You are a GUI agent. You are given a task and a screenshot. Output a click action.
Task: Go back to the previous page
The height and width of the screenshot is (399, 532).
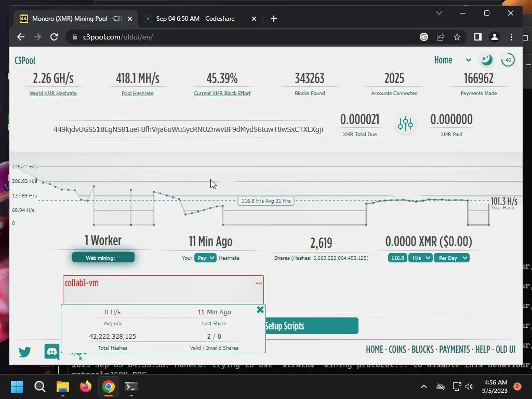[21, 37]
